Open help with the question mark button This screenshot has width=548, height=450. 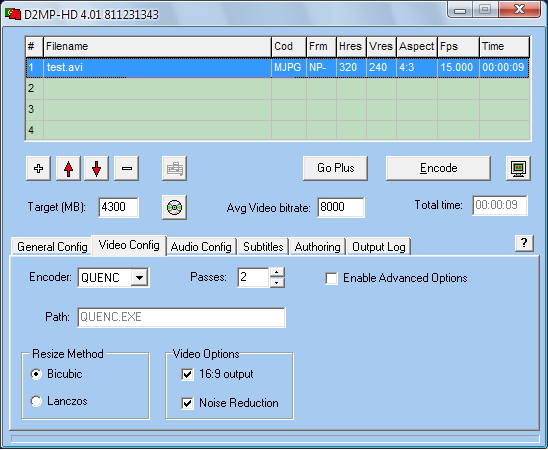[x=524, y=243]
